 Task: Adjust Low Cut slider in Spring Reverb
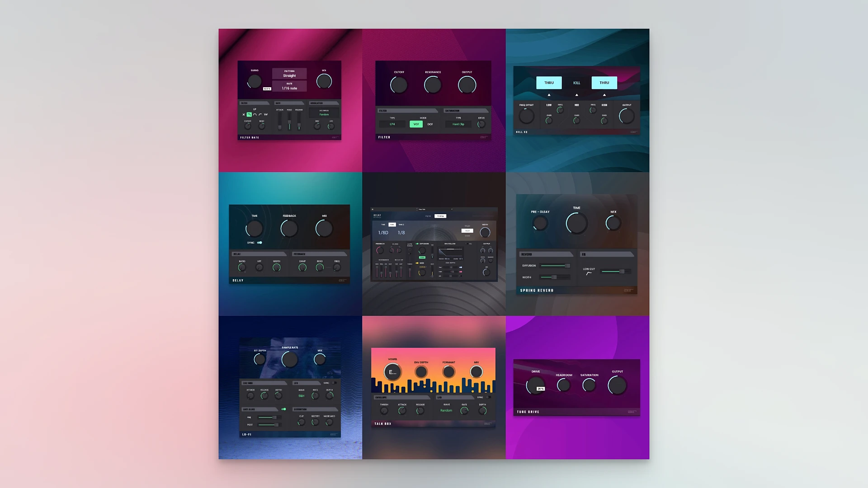click(x=615, y=272)
